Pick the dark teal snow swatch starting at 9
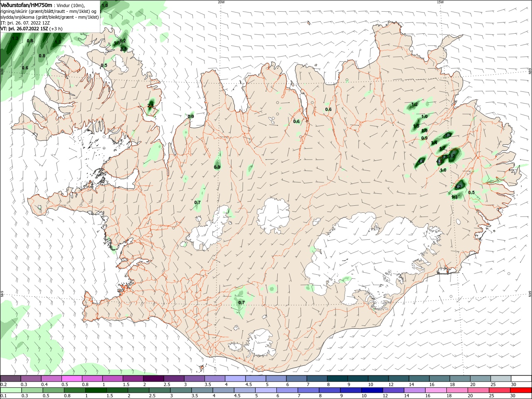The width and height of the screenshot is (532, 399). tap(357, 378)
